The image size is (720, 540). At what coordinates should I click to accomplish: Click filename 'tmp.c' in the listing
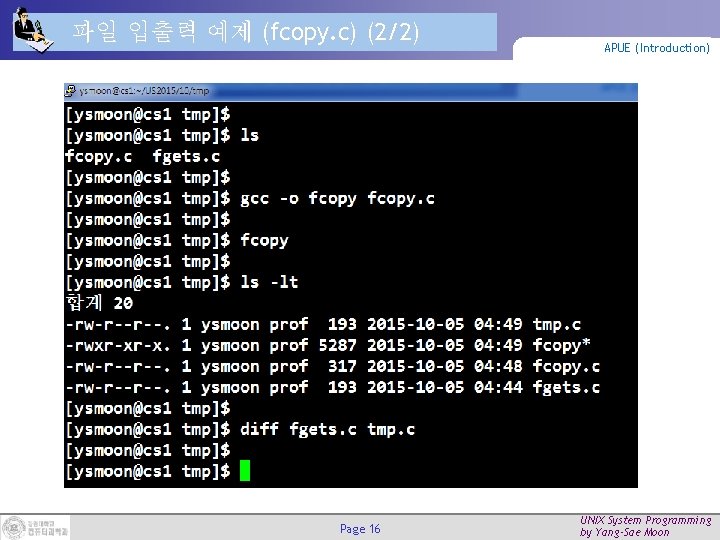click(557, 325)
